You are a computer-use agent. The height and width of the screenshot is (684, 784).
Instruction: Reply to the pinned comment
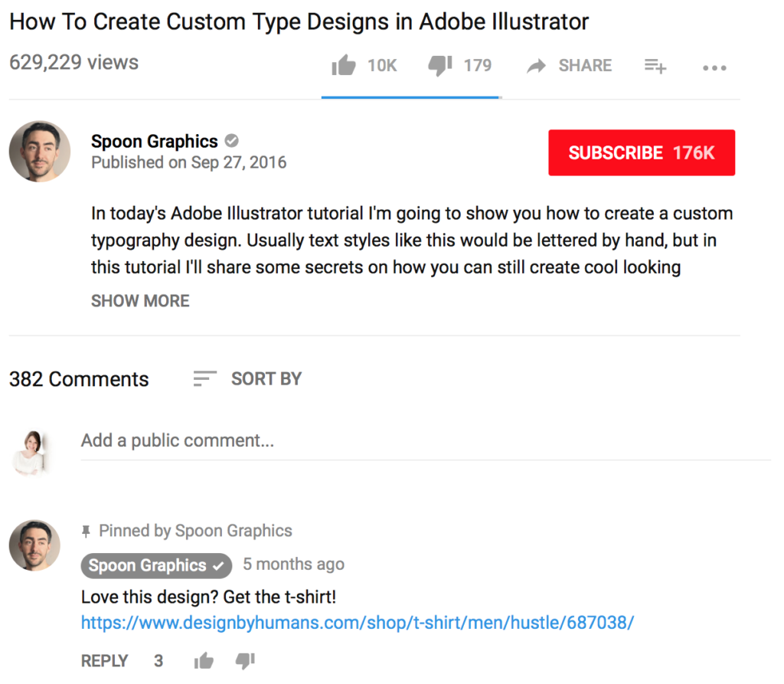click(104, 659)
